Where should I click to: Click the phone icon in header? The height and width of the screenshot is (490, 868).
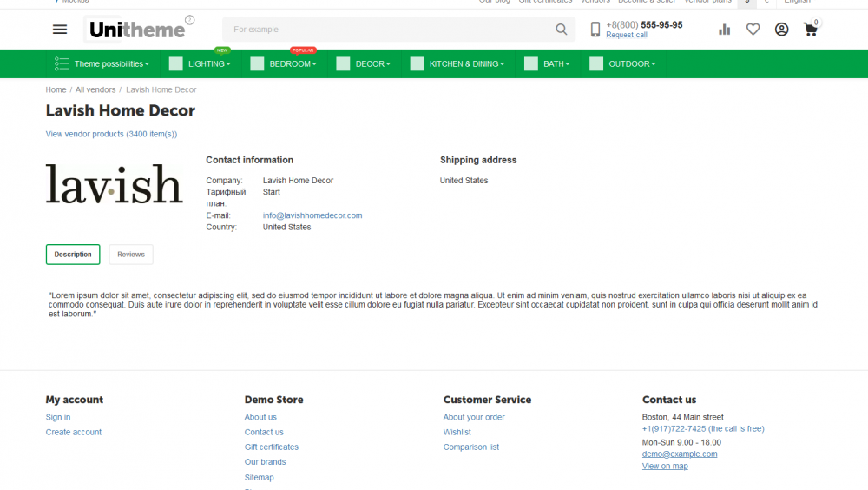click(595, 30)
